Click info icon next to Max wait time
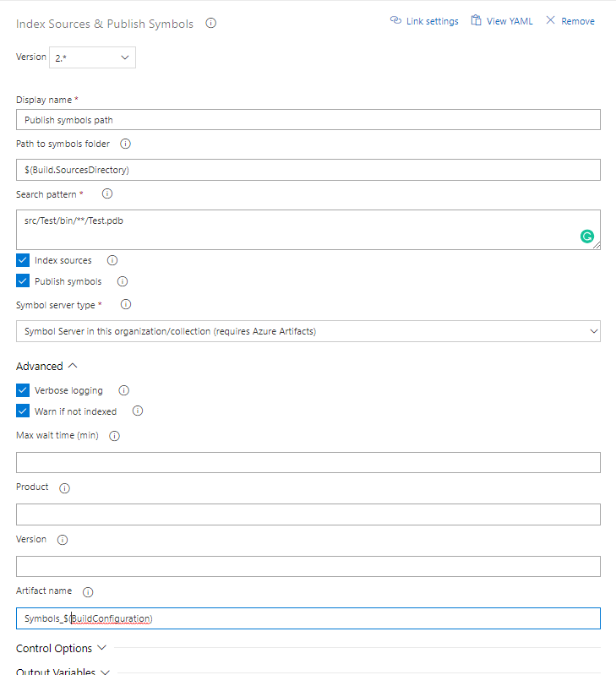Screen dimensions: 616x675 pyautogui.click(x=115, y=436)
